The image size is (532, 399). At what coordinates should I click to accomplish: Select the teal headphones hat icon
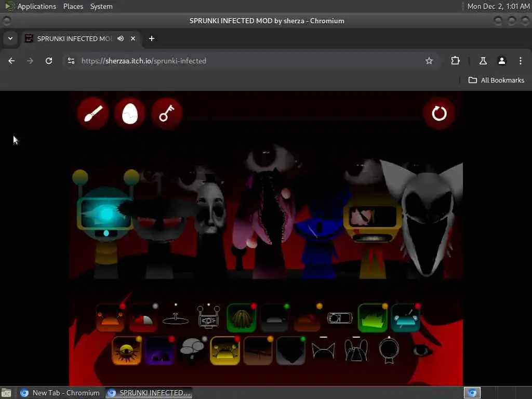click(405, 318)
